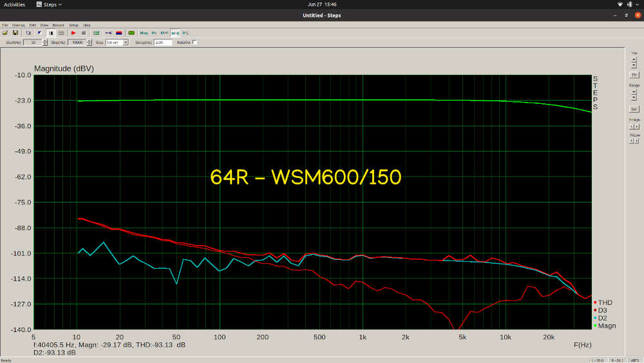
Task: Click the FrHigh right arrow
Action: (637, 126)
